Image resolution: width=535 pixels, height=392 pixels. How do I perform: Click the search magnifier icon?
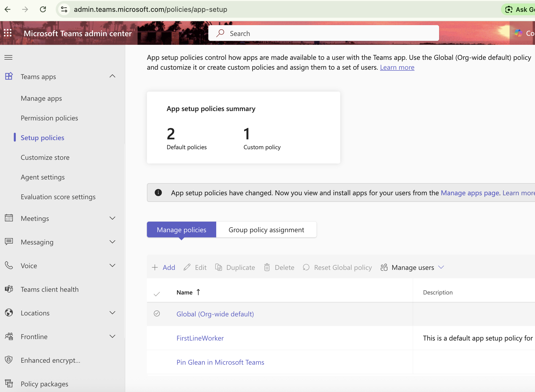click(x=220, y=33)
